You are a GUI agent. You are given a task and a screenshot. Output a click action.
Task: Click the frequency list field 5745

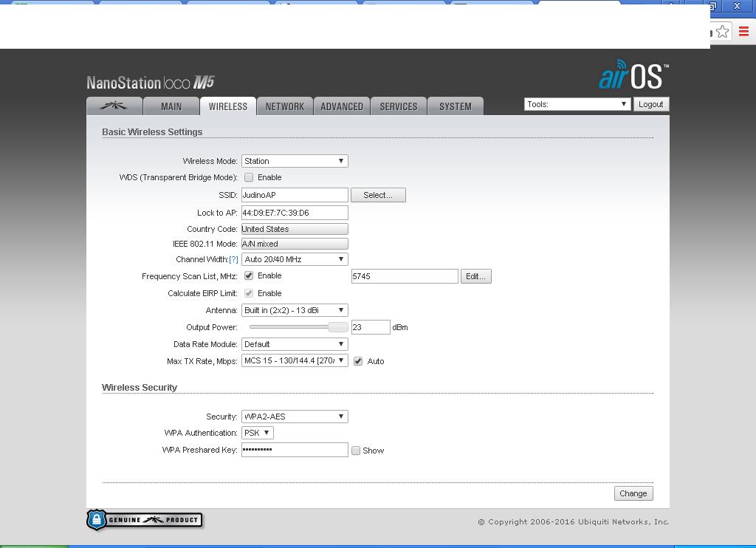click(405, 276)
